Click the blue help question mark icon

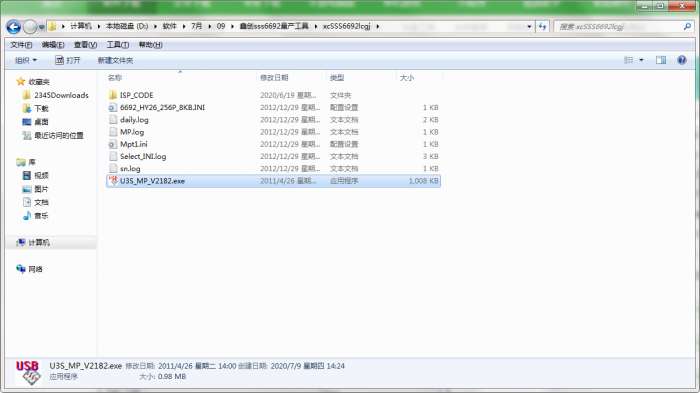click(682, 60)
